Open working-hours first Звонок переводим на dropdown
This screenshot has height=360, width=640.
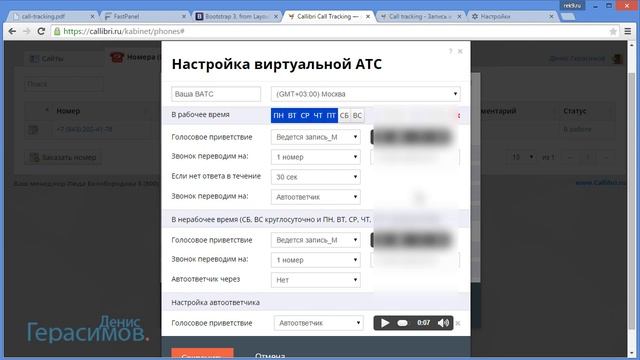[x=316, y=157]
